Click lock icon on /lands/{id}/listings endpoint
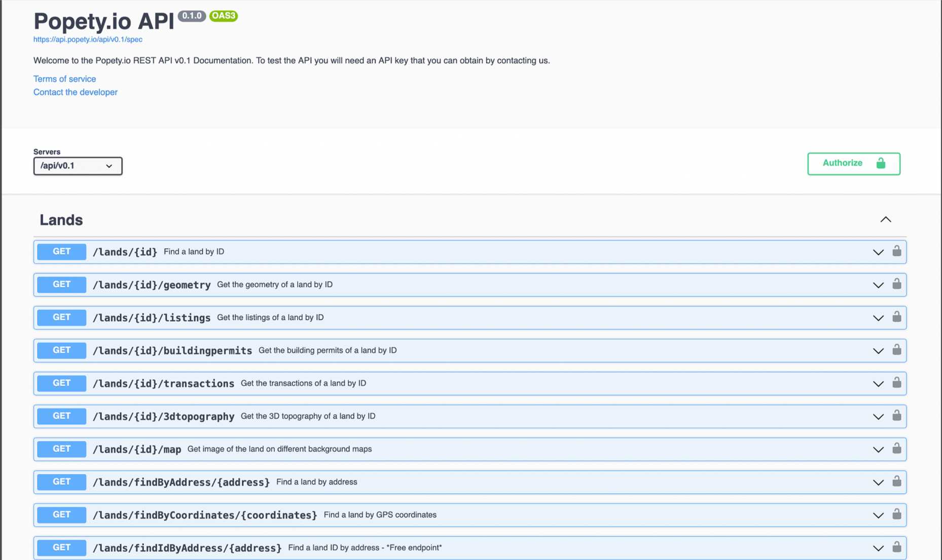 pyautogui.click(x=896, y=317)
